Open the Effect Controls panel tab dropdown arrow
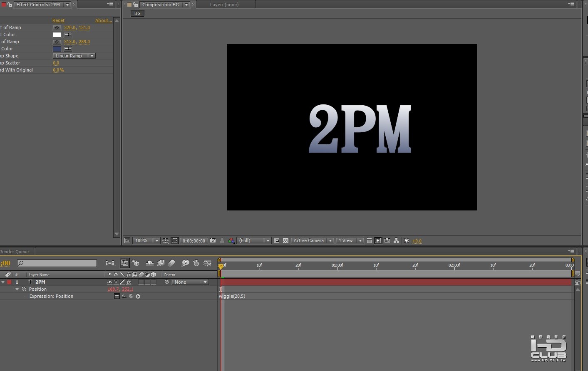 [67, 5]
